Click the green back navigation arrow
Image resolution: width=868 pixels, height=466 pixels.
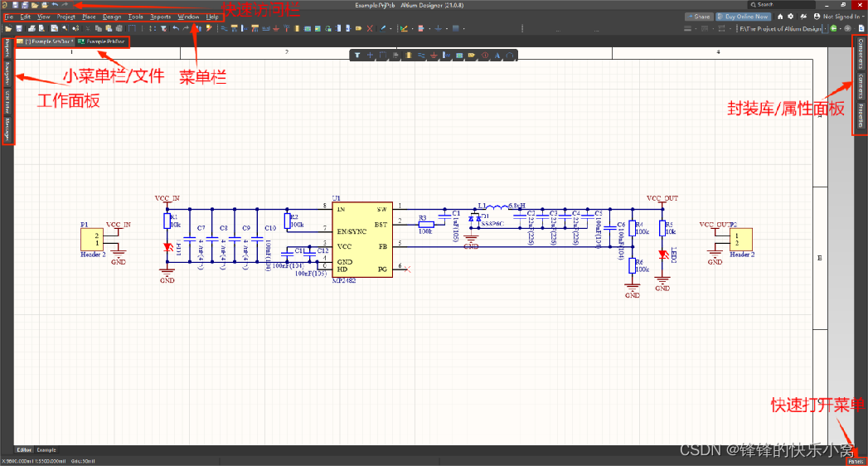pos(834,28)
